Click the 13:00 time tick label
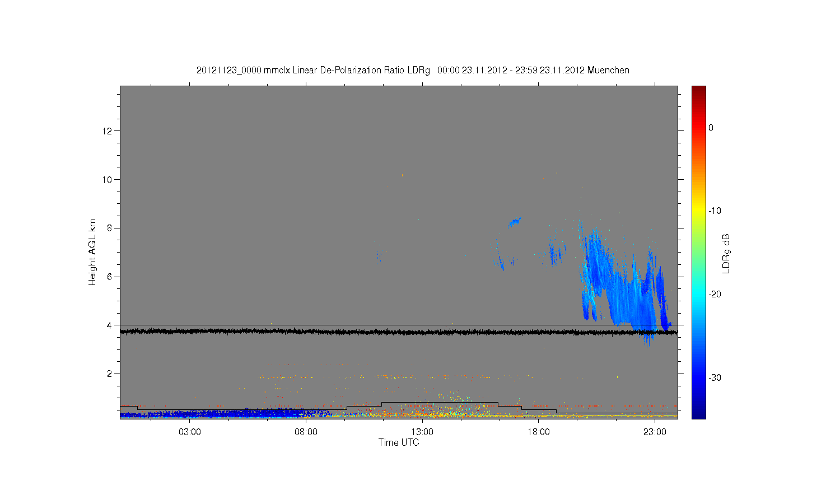840x504 pixels. [422, 432]
